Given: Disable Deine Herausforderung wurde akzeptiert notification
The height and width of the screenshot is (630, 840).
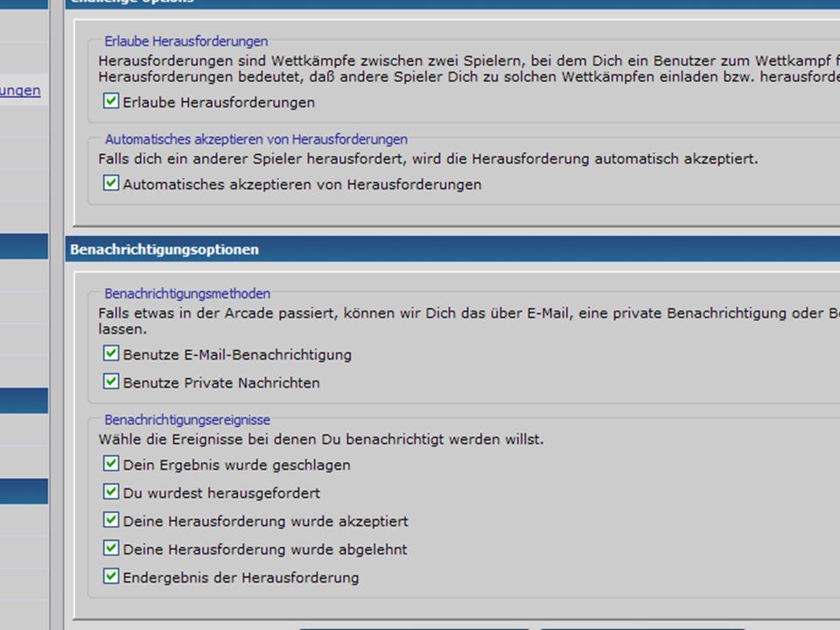Looking at the screenshot, I should [x=111, y=520].
